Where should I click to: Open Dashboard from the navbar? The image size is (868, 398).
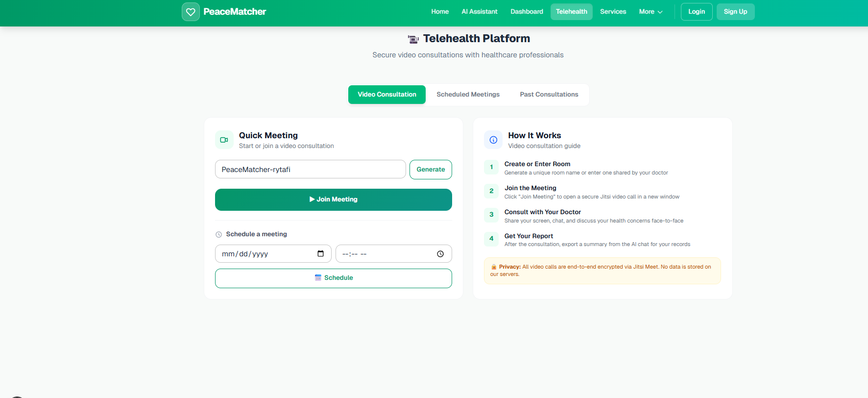click(x=527, y=12)
